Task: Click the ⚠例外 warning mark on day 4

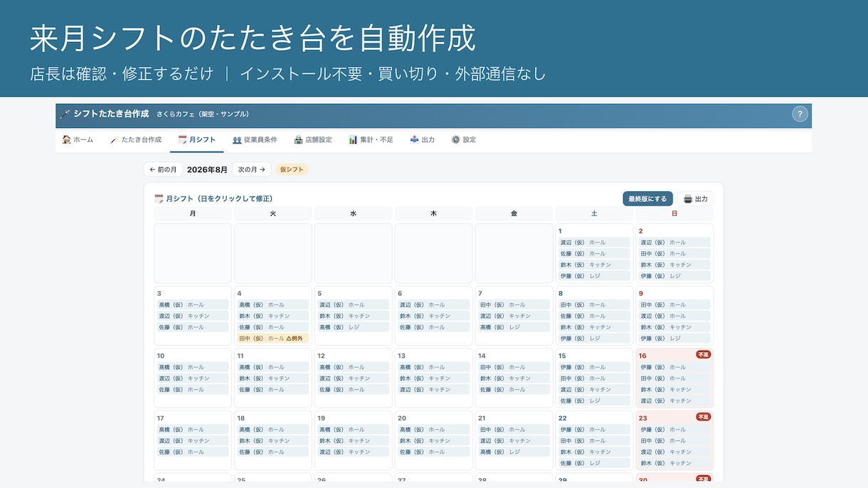Action: [295, 339]
